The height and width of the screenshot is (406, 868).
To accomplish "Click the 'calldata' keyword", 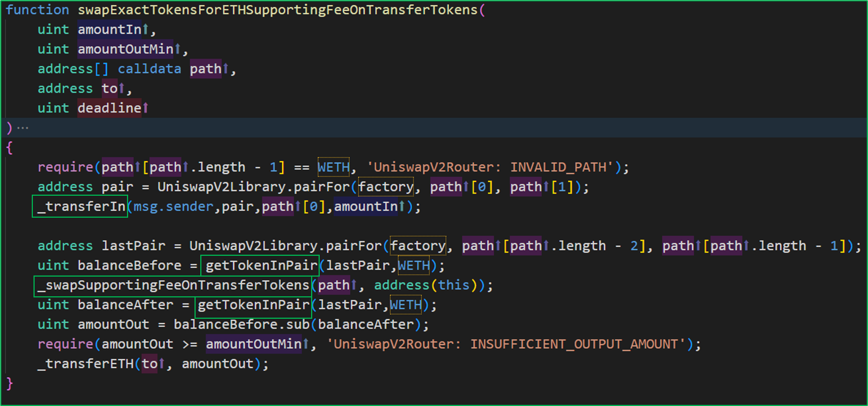I will tap(150, 69).
